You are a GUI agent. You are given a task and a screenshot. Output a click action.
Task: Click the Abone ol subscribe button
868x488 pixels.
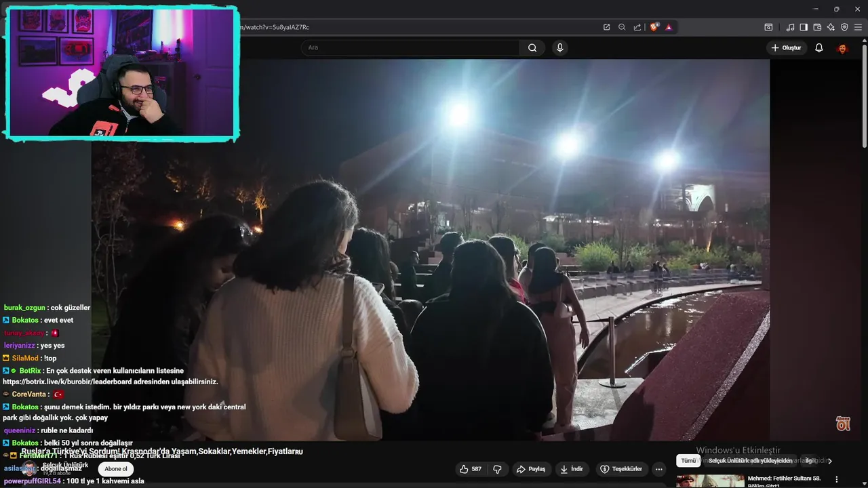[116, 469]
